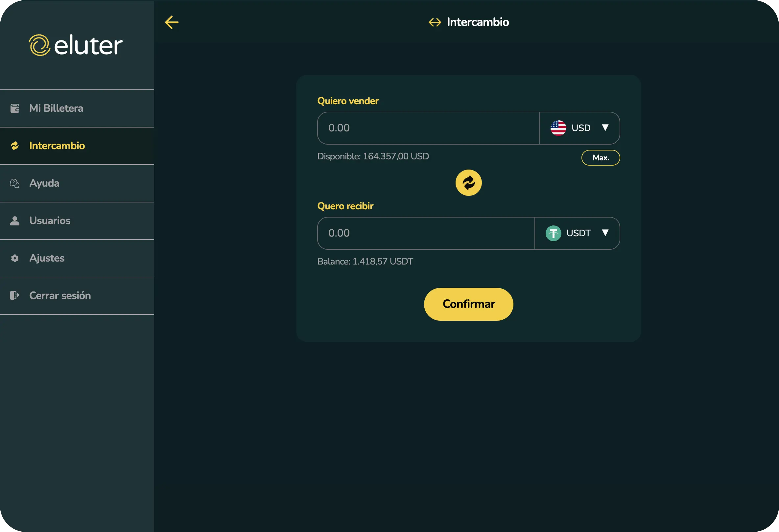Image resolution: width=779 pixels, height=532 pixels.
Task: Click the USD flag icon
Action: click(558, 128)
